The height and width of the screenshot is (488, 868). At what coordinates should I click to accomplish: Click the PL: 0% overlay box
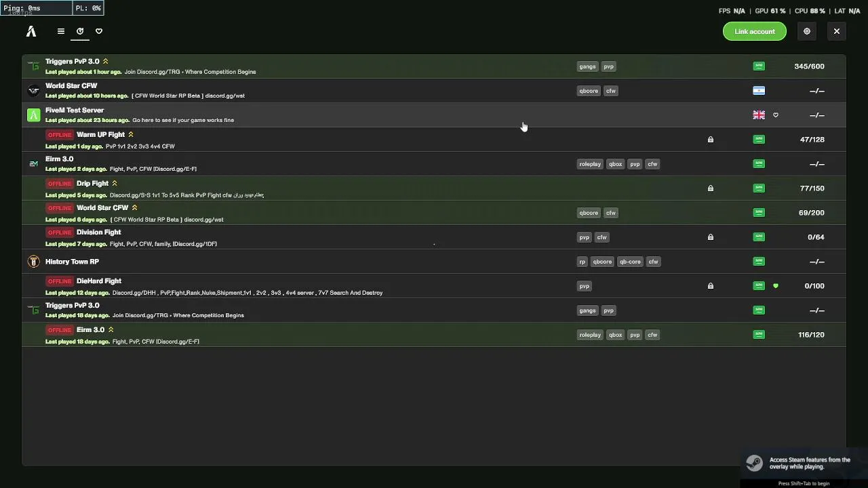[88, 8]
